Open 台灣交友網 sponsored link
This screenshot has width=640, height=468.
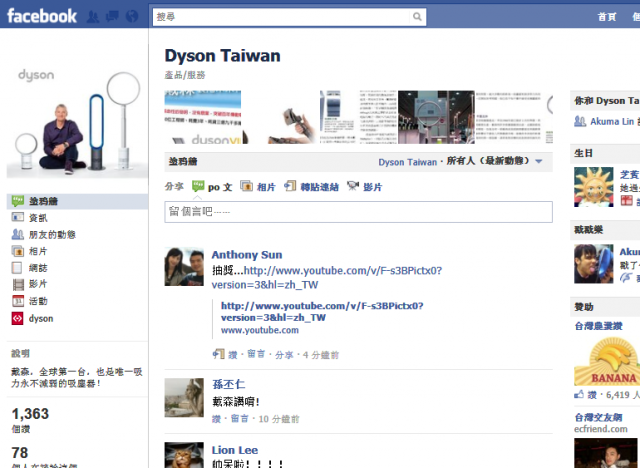click(598, 417)
